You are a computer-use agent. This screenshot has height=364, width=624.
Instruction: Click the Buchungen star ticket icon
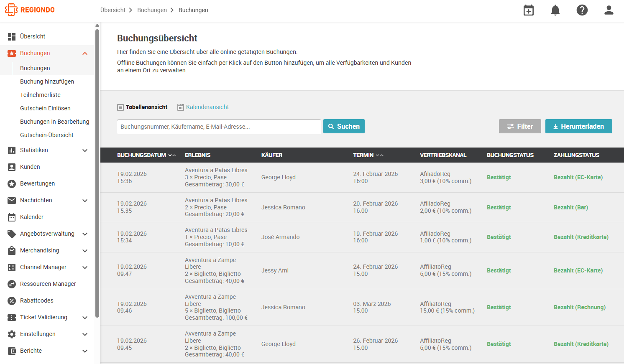click(x=12, y=53)
